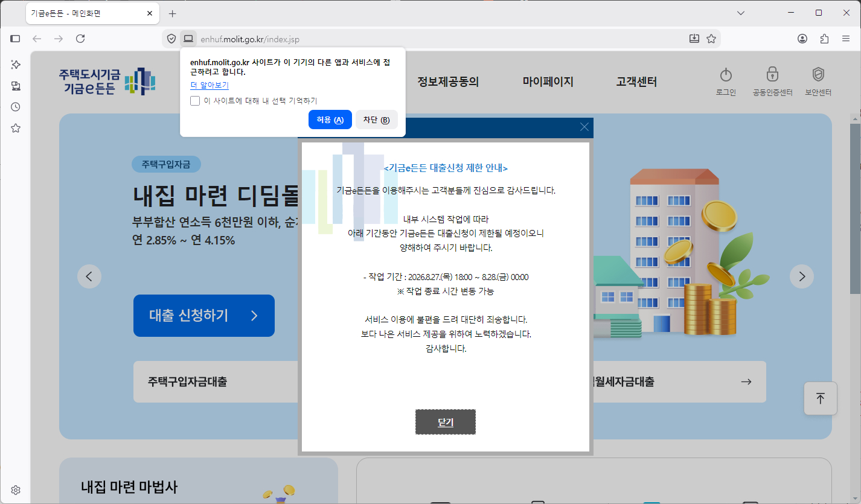861x504 pixels.
Task: Select the 기금e든든 - 메인화면 tab
Action: [x=92, y=13]
